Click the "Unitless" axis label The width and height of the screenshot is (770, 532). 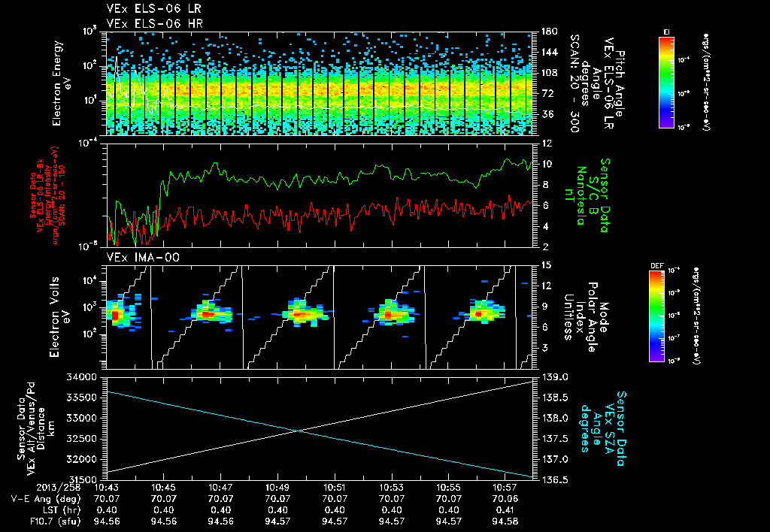[568, 317]
